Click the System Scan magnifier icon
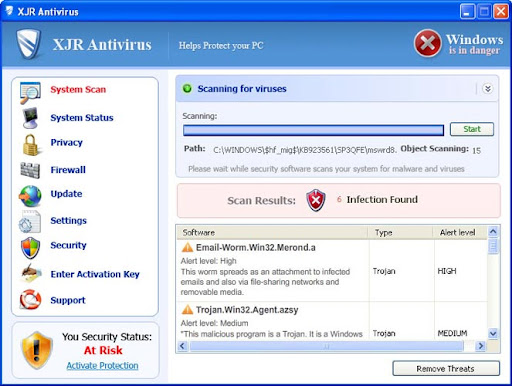This screenshot has height=386, width=512. click(x=30, y=92)
